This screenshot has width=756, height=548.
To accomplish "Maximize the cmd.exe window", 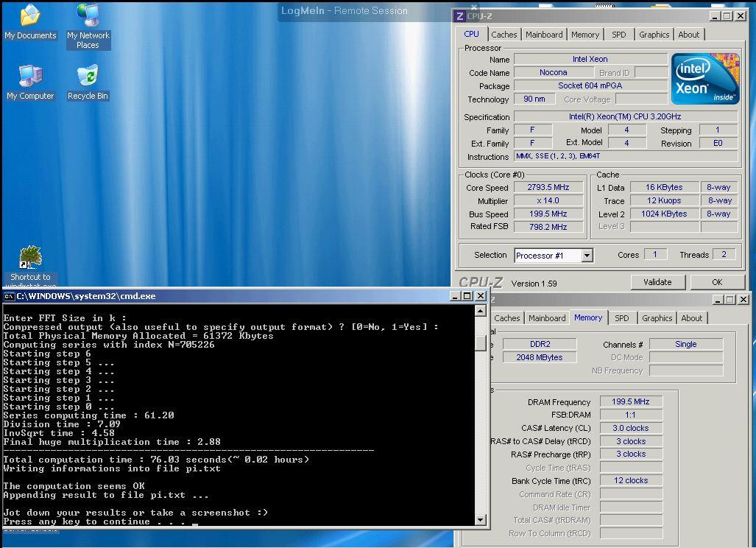I will click(x=467, y=296).
